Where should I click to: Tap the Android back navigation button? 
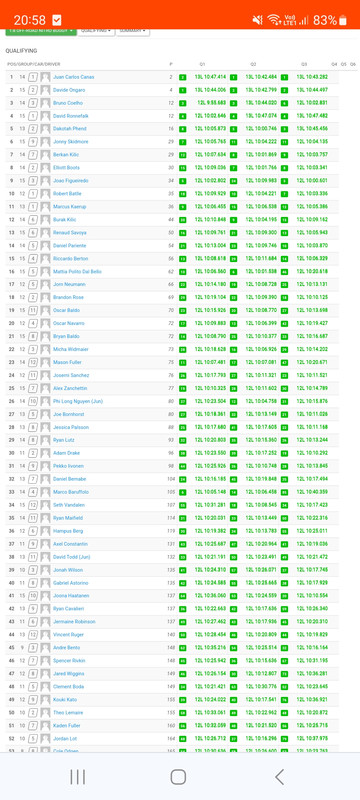279,777
